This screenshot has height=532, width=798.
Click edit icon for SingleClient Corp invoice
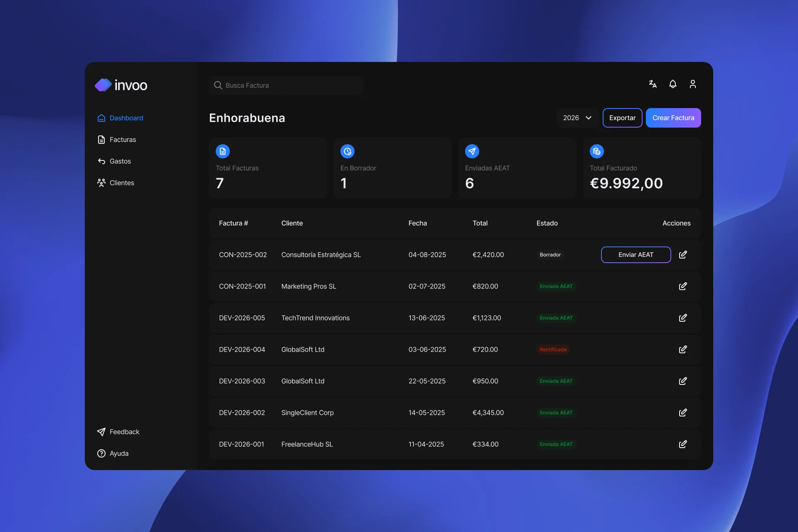[682, 413]
